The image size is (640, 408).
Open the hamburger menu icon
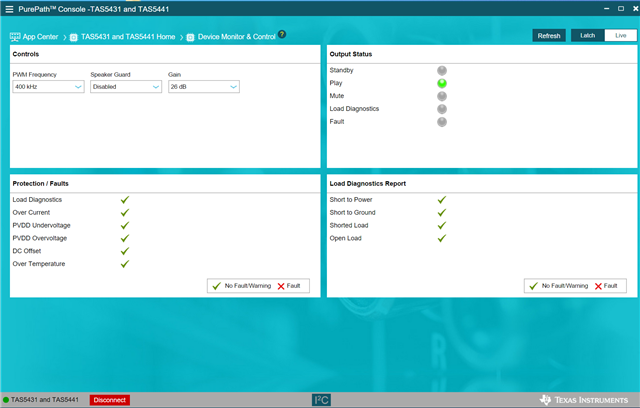pyautogui.click(x=9, y=9)
